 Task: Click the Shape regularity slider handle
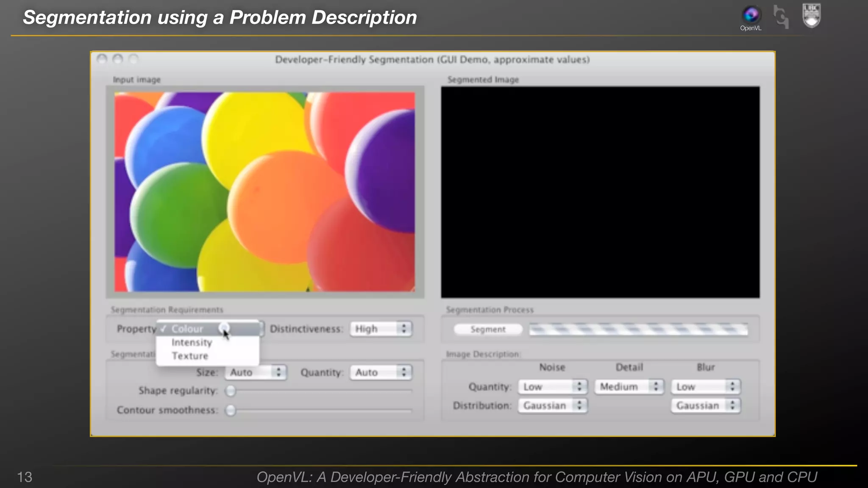[231, 391]
